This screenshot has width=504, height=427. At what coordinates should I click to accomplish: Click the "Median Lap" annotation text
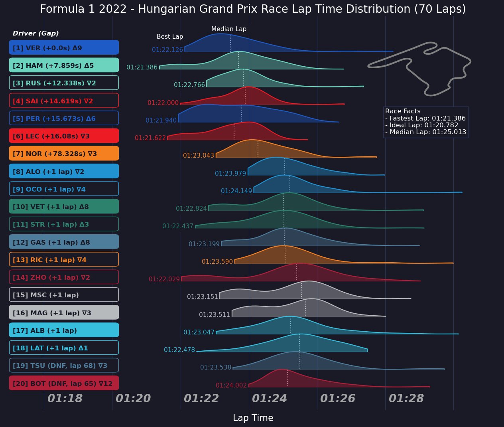point(229,29)
